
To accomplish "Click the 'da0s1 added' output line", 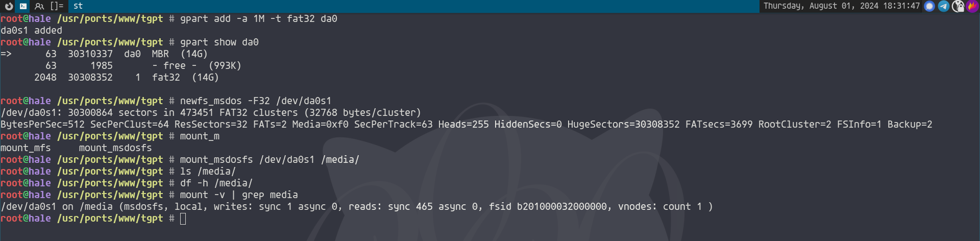I will [x=31, y=31].
